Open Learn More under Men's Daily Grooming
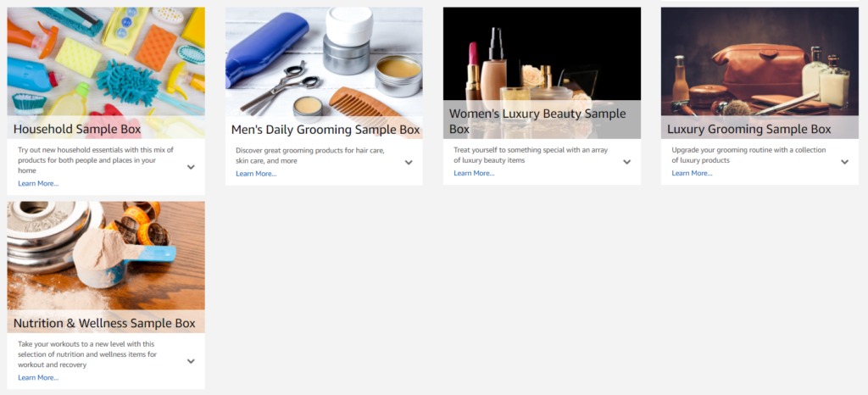 256,174
